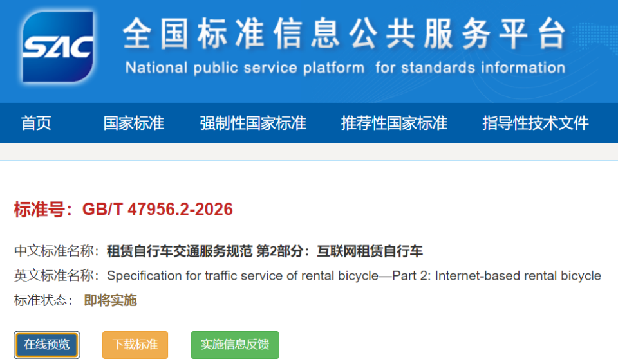Click the 在线预览 button
618x364 pixels.
click(x=46, y=345)
